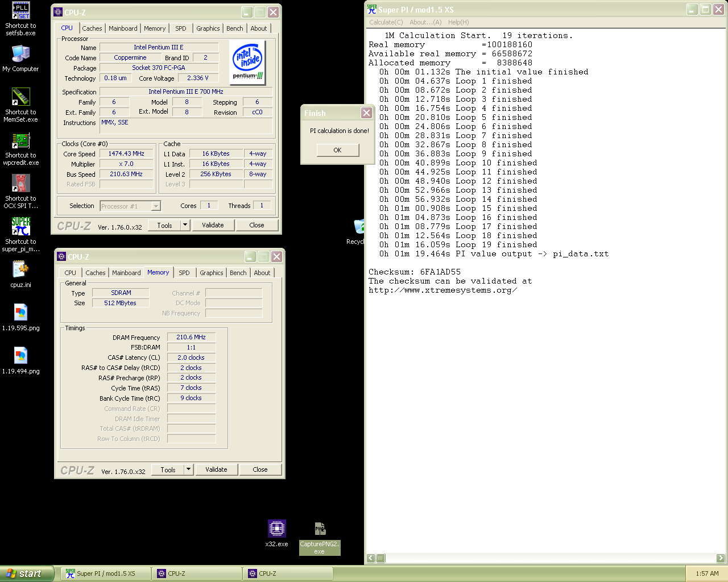Expand the Processor #1 selection combo box

[130, 206]
